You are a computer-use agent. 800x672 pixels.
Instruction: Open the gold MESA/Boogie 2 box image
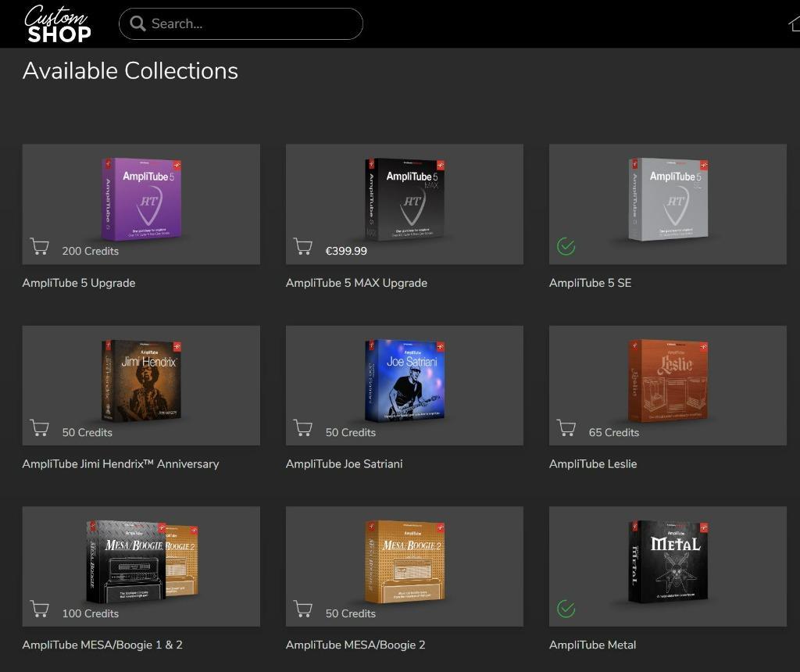(405, 561)
